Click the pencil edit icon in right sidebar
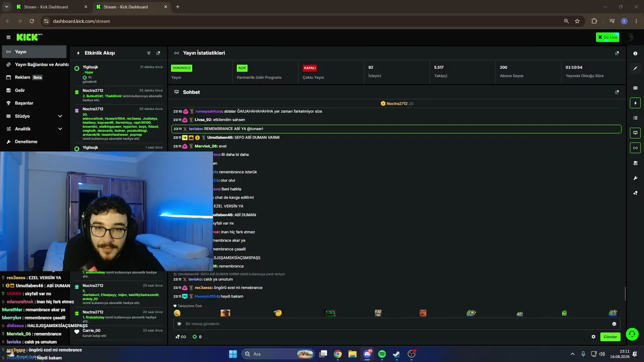 click(x=635, y=68)
